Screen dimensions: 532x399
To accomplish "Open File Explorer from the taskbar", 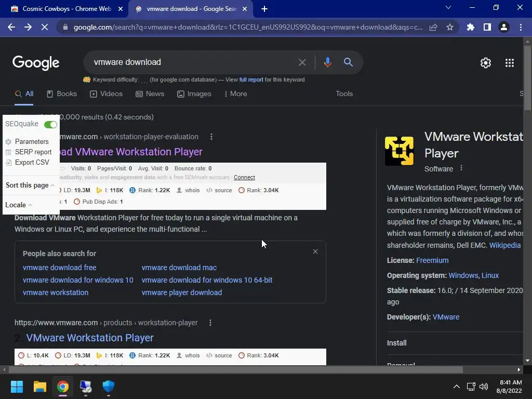I will coord(39,387).
